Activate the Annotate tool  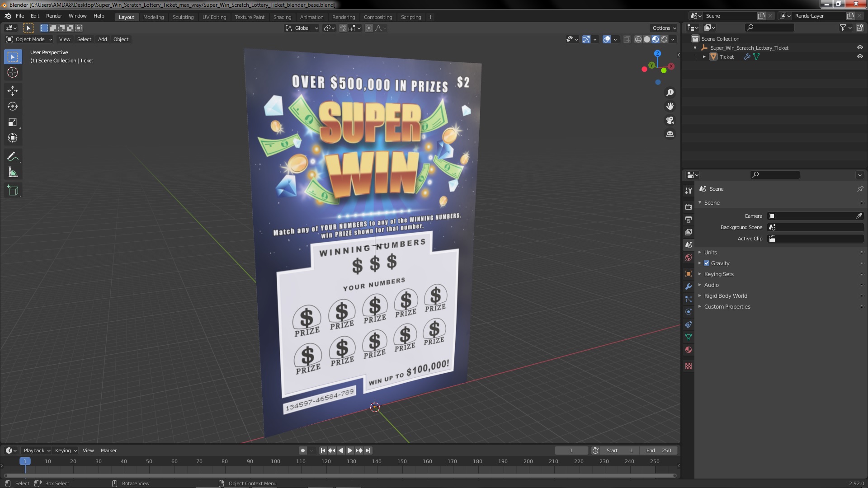(13, 157)
